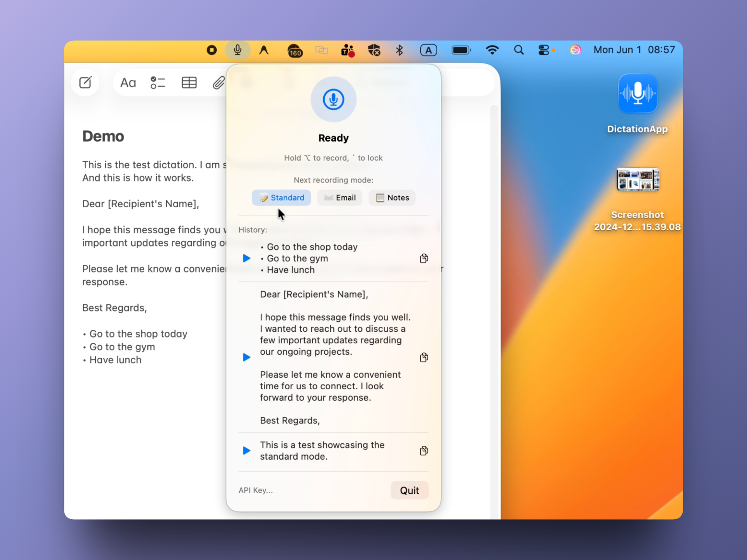Open the Aa text format menu in Notes
Viewport: 747px width, 560px height.
[128, 82]
